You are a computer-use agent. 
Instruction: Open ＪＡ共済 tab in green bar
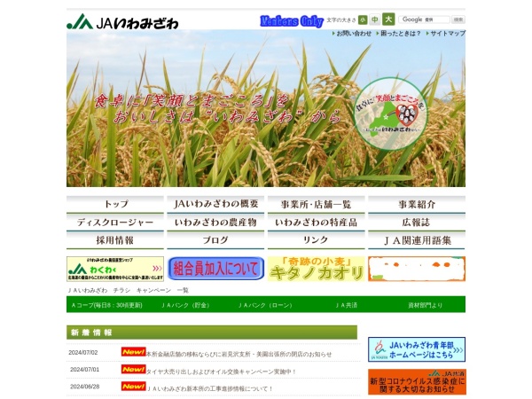click(346, 305)
